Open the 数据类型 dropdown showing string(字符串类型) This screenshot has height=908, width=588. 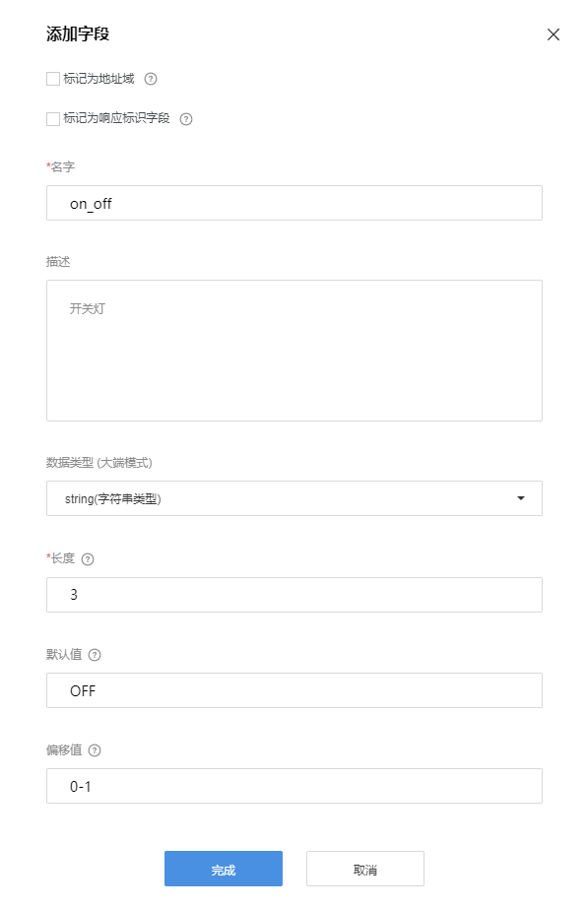pyautogui.click(x=294, y=498)
